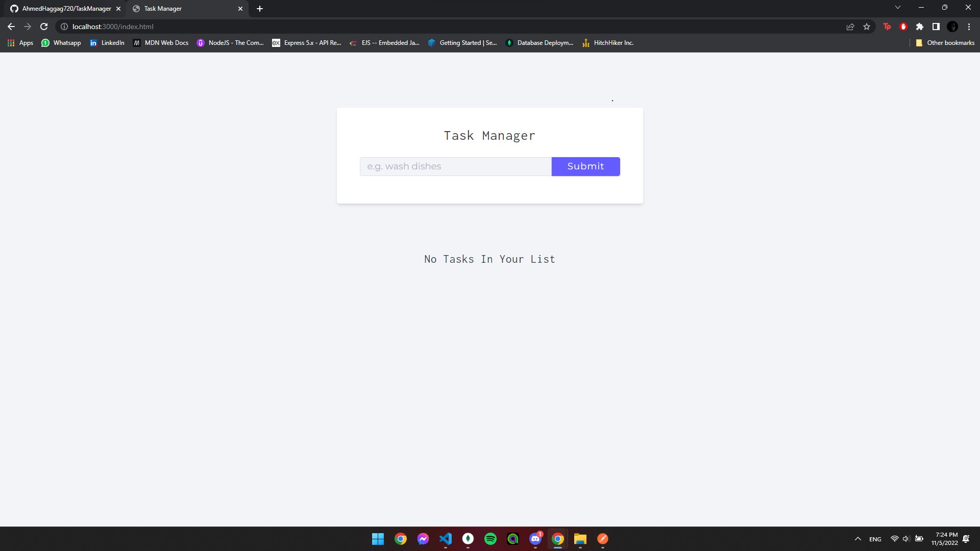Bookmark this tab with the star
Viewport: 980px width, 551px height.
point(867,27)
